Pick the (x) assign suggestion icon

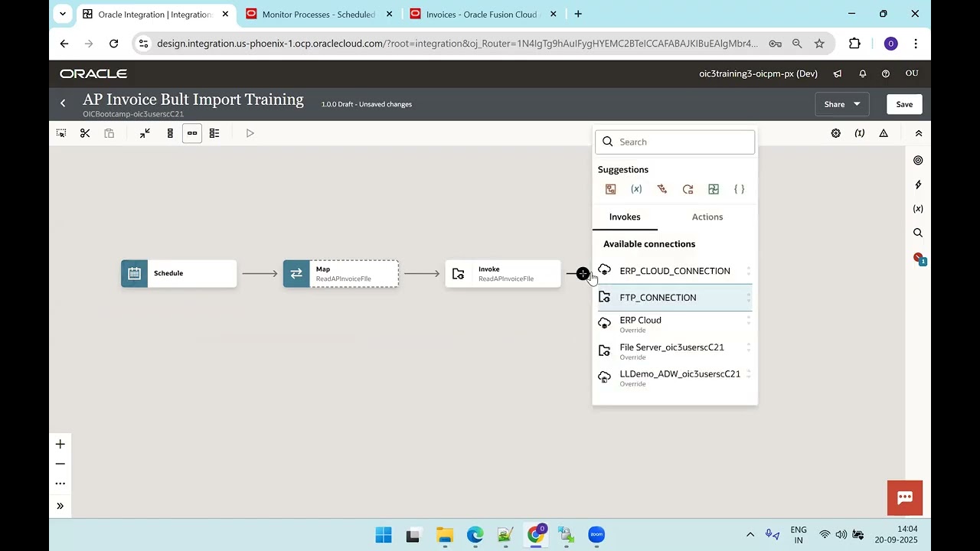click(636, 189)
